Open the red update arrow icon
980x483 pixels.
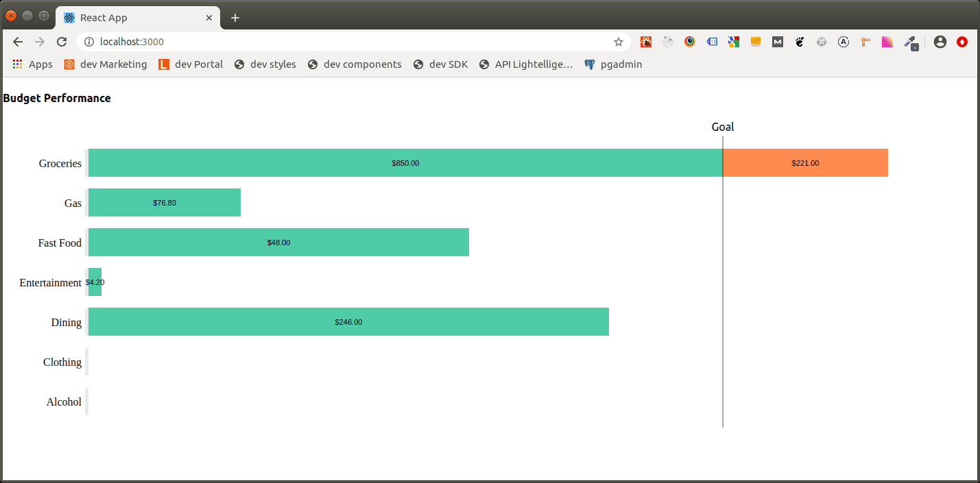pos(962,41)
